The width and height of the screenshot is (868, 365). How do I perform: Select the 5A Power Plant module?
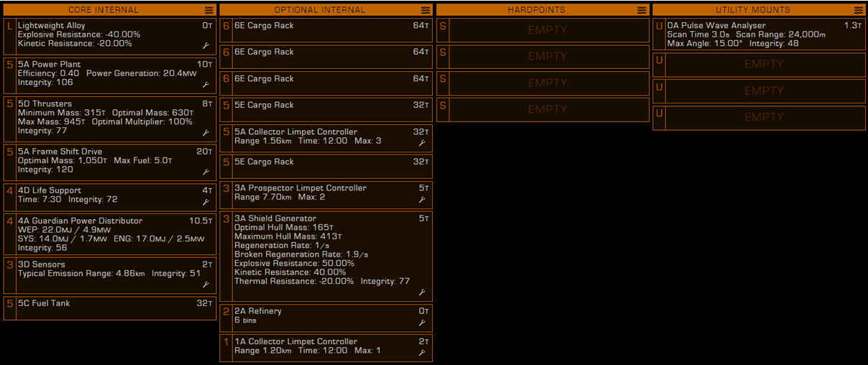(x=110, y=75)
